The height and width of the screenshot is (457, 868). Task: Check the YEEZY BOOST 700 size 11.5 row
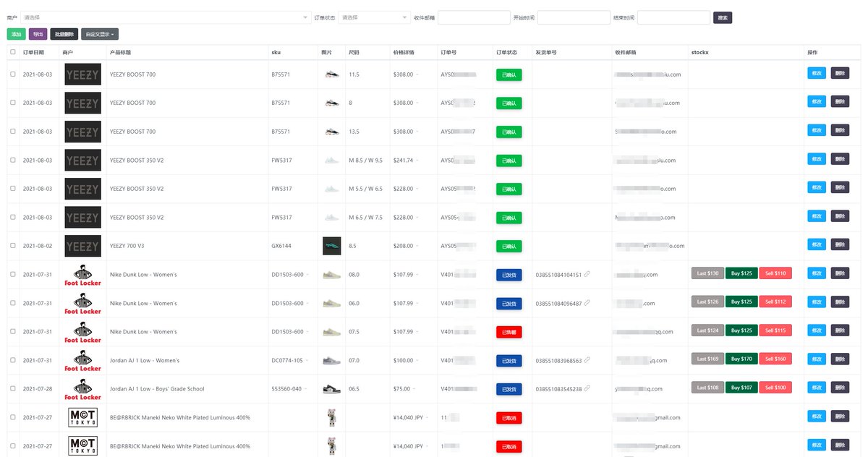coord(12,74)
